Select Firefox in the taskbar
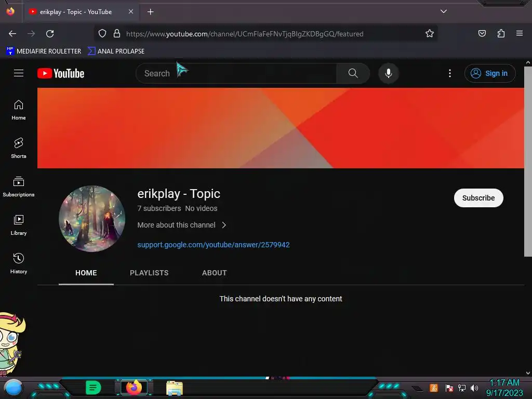Screen dimensions: 532x399 pyautogui.click(x=134, y=388)
